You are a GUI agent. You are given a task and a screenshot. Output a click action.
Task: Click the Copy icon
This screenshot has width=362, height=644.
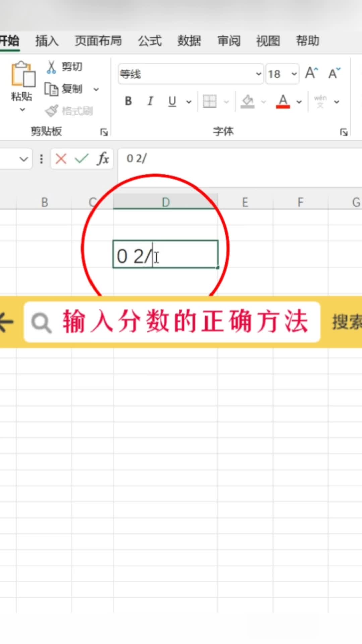(51, 89)
